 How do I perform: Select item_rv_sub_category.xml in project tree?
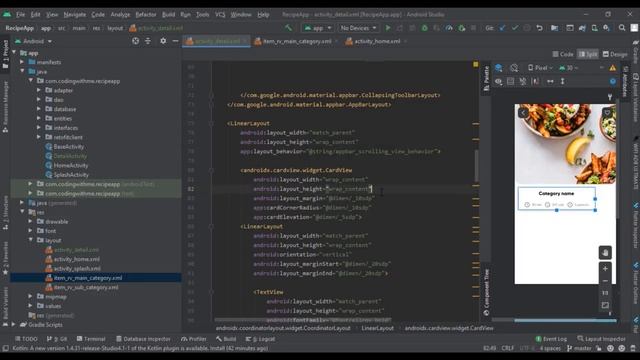[86, 287]
